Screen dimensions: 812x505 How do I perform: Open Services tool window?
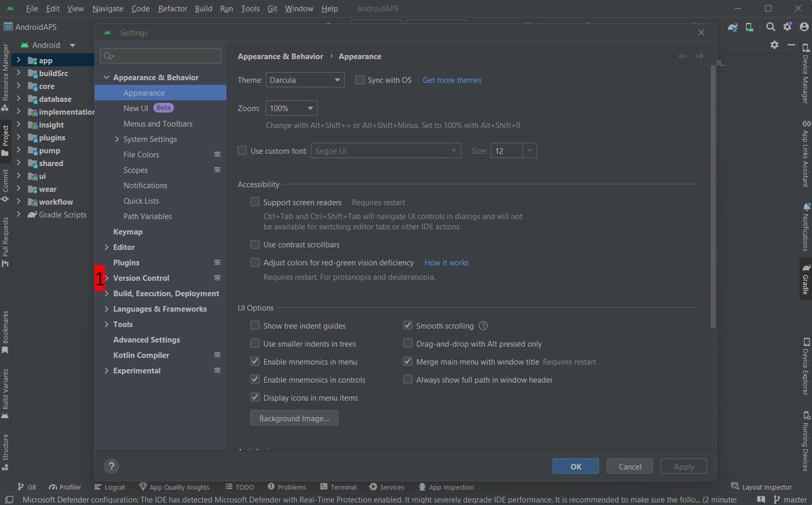pos(387,487)
